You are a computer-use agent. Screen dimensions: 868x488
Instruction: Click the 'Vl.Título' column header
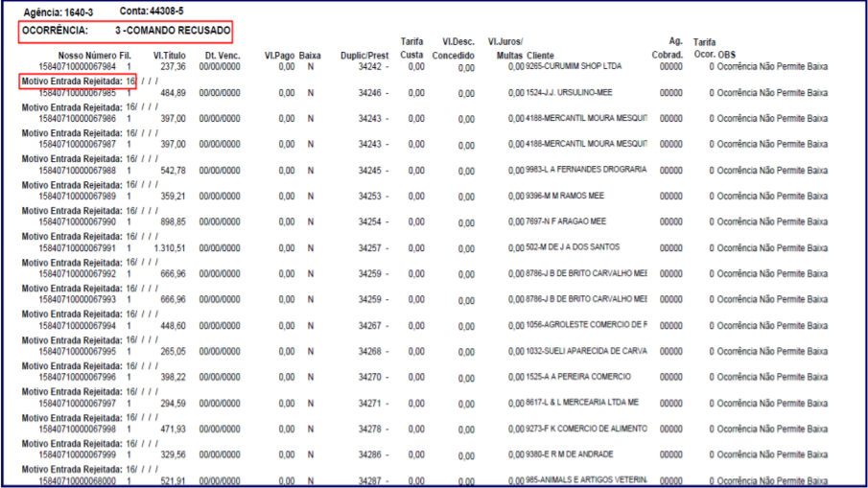(170, 56)
